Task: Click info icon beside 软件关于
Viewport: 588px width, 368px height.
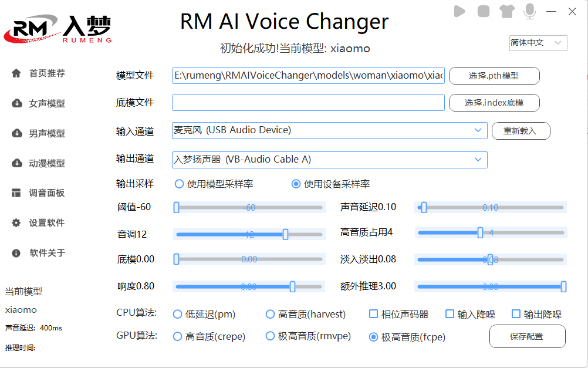Action: point(16,253)
